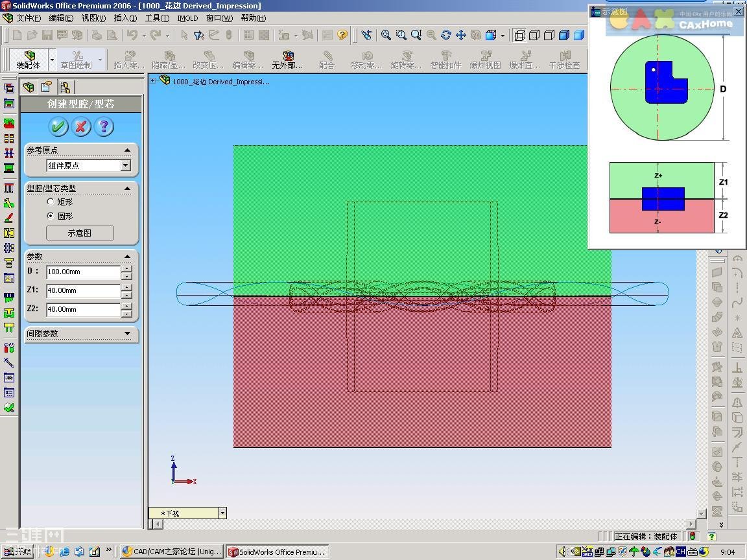Switch to Shaded display mode

[579, 35]
